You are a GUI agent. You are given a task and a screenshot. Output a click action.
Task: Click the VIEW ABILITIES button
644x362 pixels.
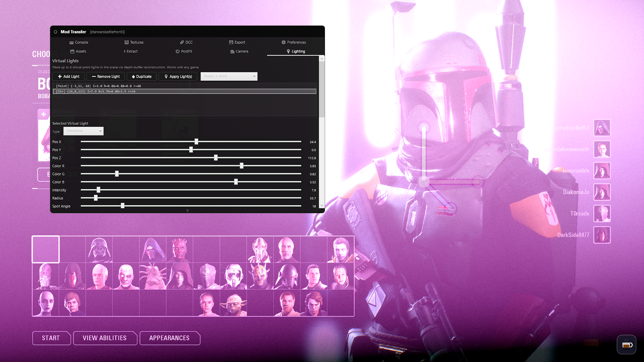tap(105, 338)
